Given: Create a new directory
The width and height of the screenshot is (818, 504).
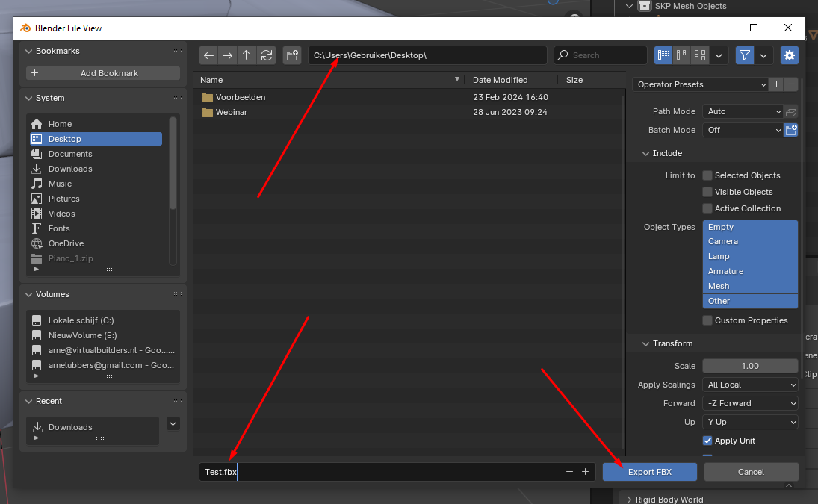Looking at the screenshot, I should pyautogui.click(x=292, y=55).
